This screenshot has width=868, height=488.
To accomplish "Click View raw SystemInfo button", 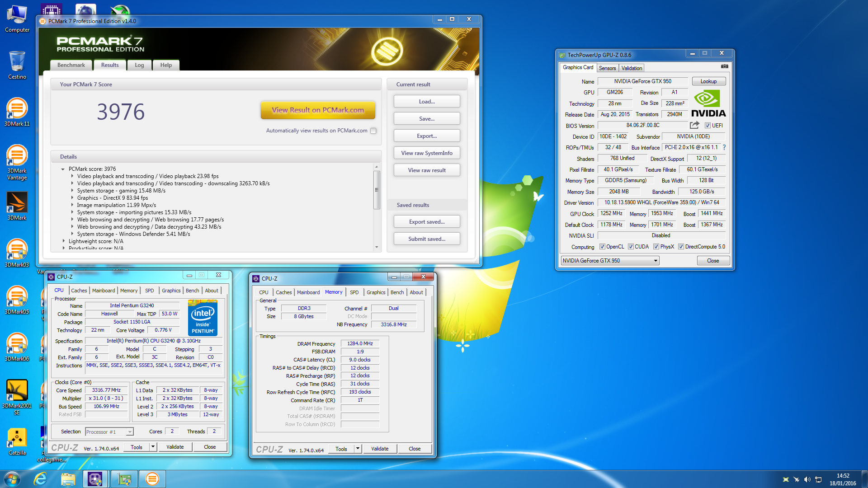I will [x=427, y=153].
